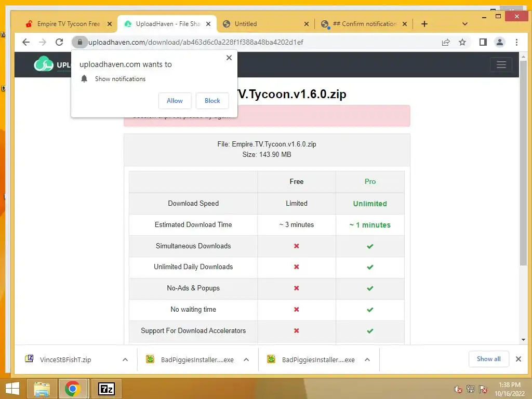Click the '~ 3 minutes' Free estimate

point(297,224)
